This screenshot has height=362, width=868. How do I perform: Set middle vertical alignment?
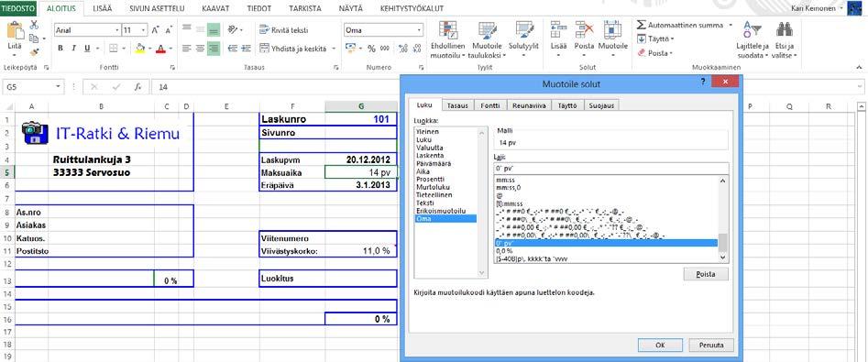[201, 29]
